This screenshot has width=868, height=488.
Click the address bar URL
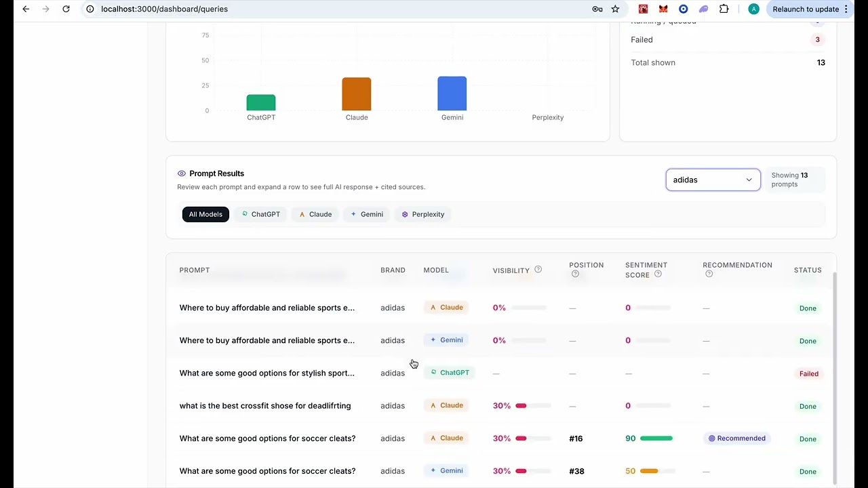[164, 9]
